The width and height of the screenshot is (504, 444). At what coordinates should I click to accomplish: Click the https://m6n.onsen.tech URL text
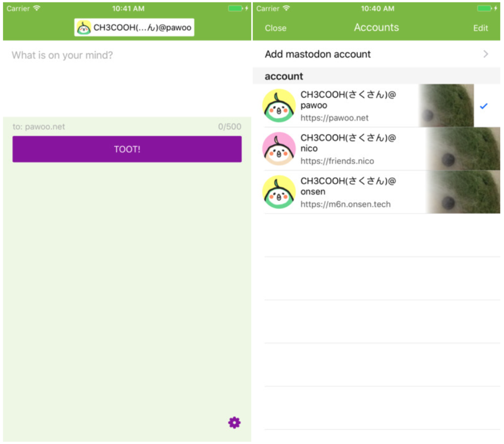coord(346,205)
